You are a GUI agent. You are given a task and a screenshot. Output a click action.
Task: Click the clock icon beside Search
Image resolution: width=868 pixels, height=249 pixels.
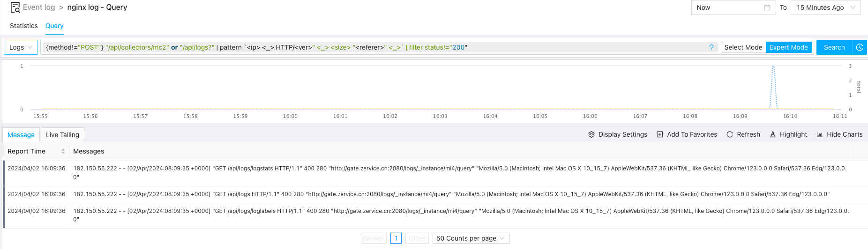click(x=859, y=47)
